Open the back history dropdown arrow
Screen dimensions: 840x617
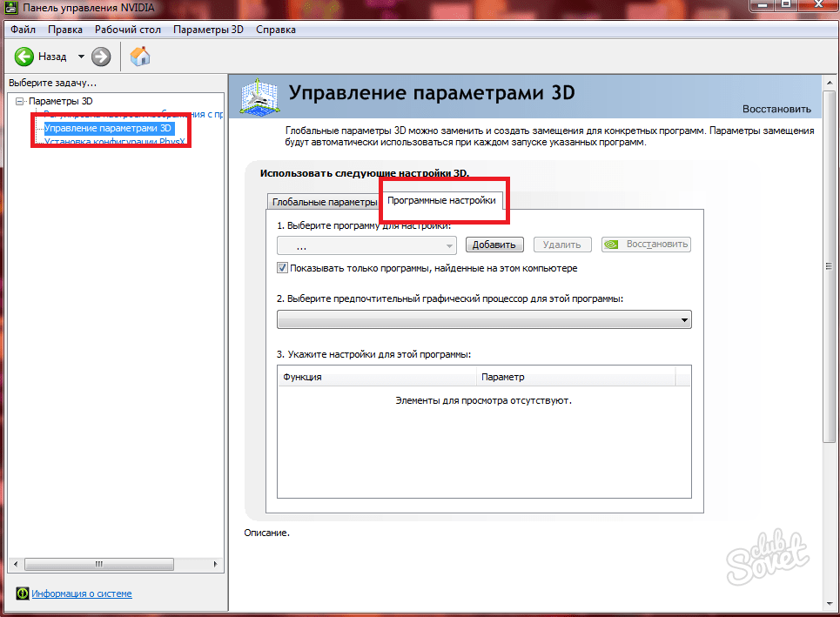81,57
